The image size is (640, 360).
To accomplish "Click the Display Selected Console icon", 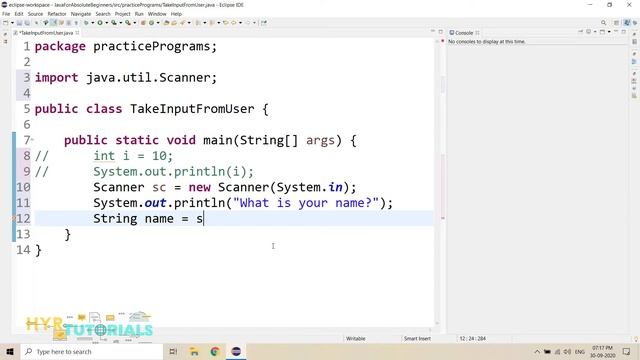I will pos(589,31).
